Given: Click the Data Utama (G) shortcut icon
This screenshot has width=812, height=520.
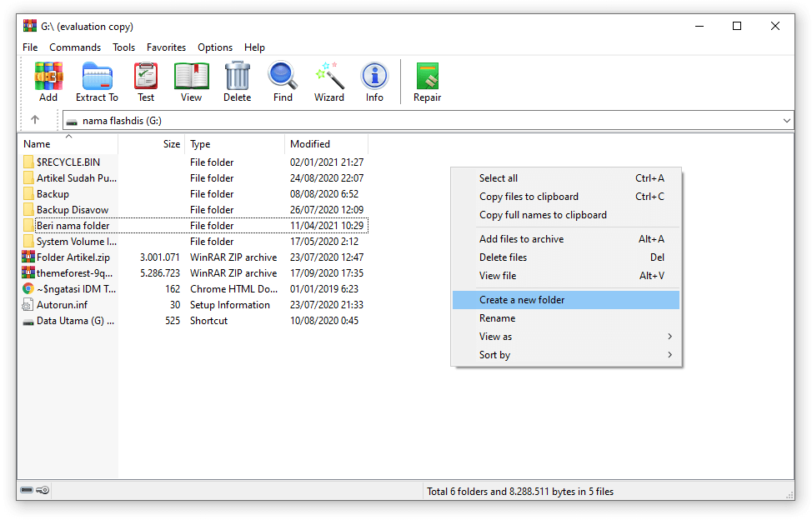Looking at the screenshot, I should coord(28,322).
